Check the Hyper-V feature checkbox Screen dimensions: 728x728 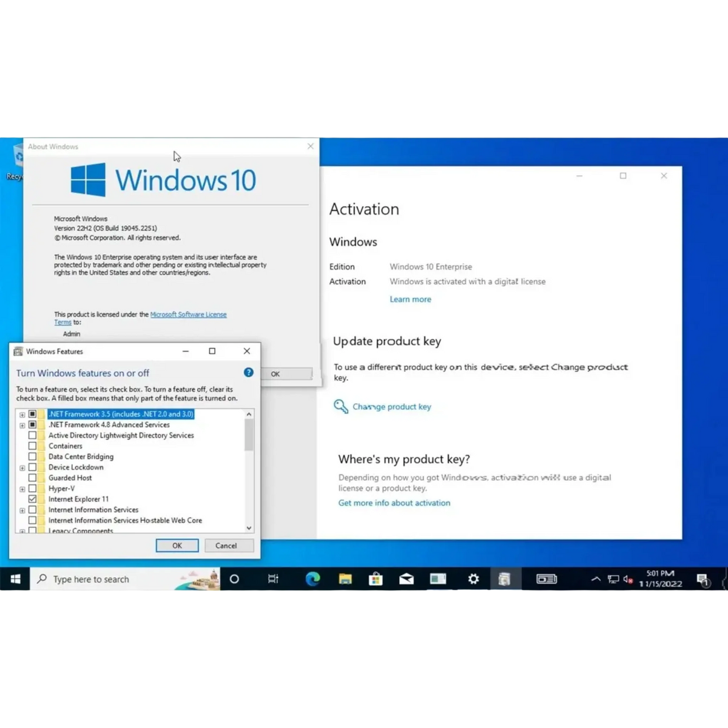(x=33, y=488)
